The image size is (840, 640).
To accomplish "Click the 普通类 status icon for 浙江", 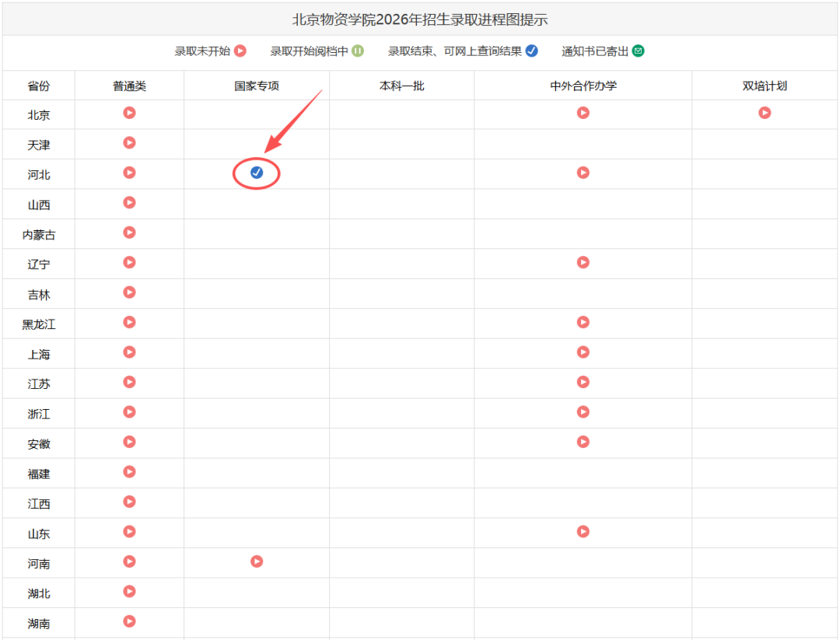I will point(129,412).
